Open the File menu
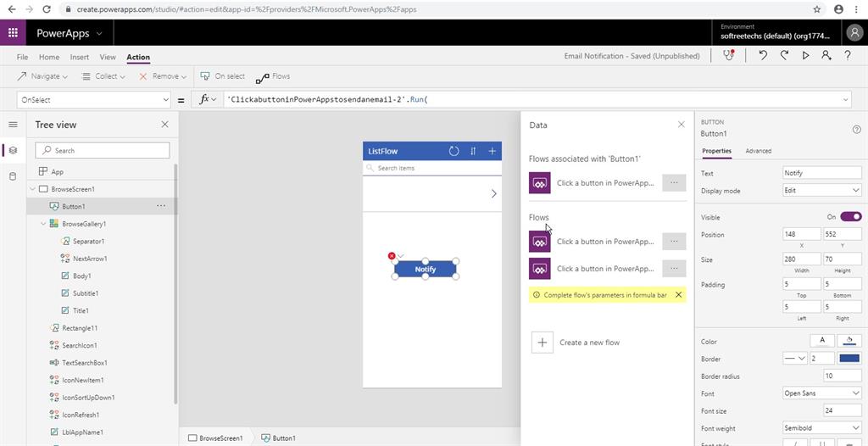The image size is (868, 446). (x=22, y=57)
